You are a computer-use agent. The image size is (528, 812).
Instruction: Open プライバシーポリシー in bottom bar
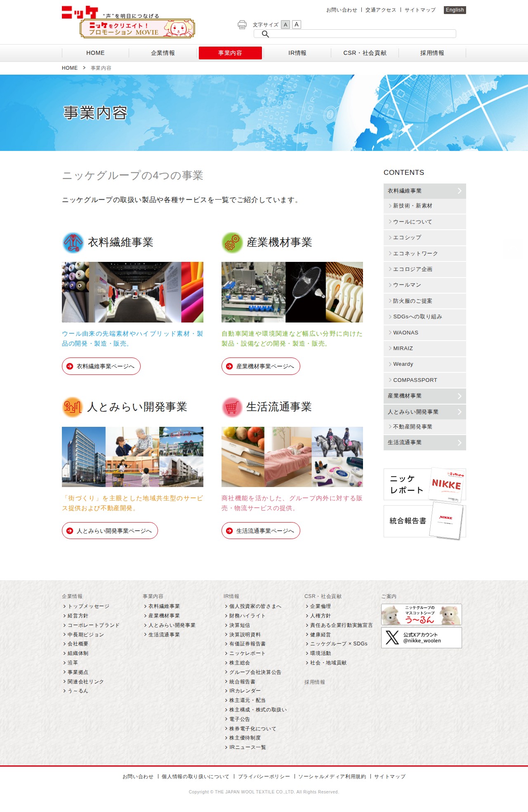click(264, 777)
